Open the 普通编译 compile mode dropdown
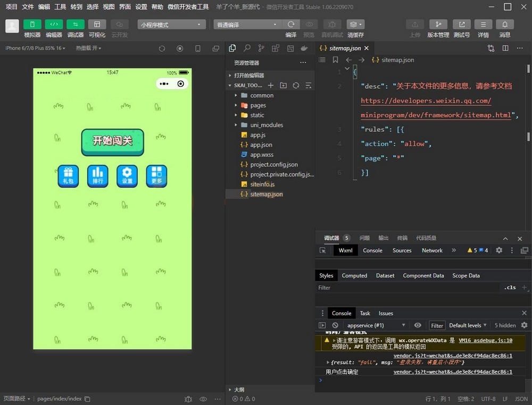 [x=247, y=25]
